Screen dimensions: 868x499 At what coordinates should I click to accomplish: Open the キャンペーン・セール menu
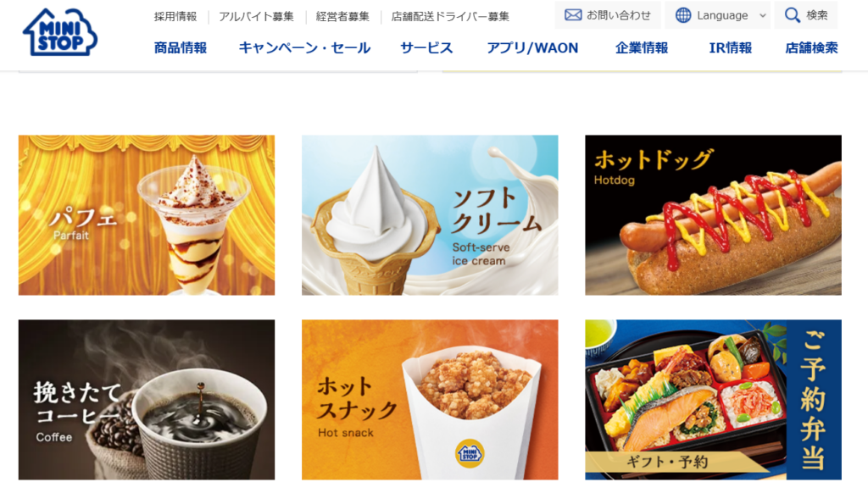304,48
